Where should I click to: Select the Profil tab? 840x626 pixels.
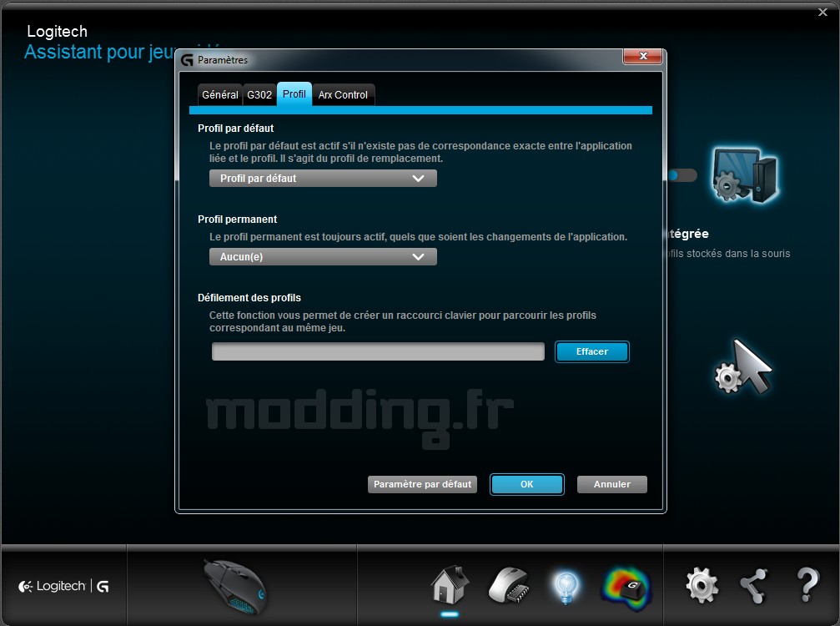(294, 94)
